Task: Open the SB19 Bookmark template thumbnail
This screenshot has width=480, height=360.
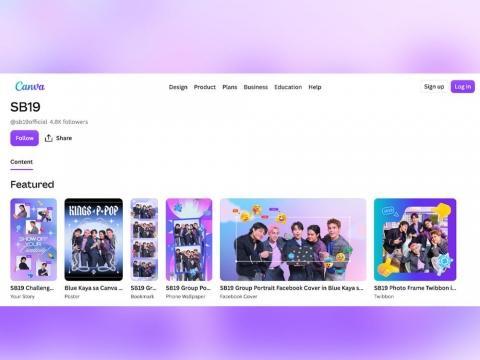Action: click(144, 239)
